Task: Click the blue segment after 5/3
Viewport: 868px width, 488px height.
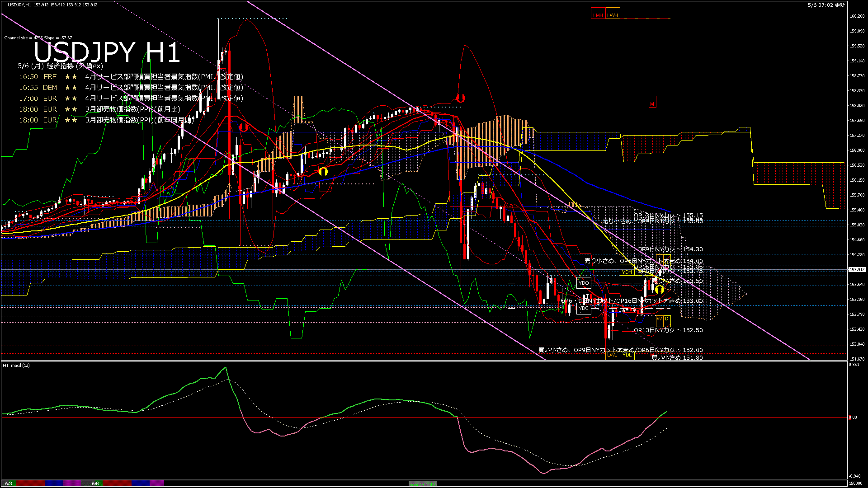Action: [x=54, y=483]
